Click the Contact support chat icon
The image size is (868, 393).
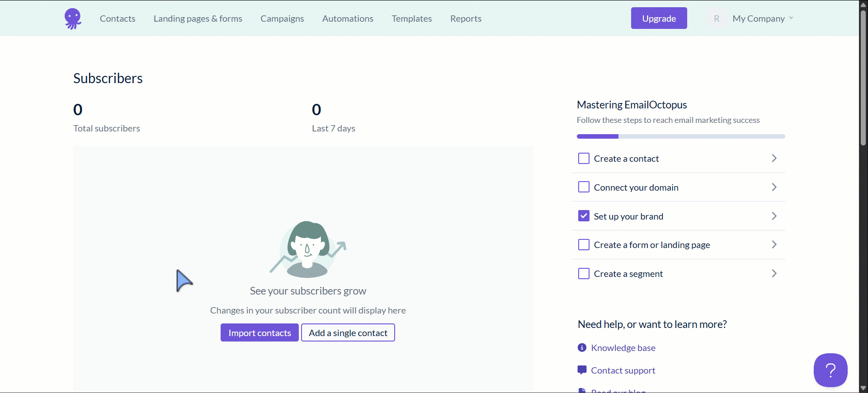(x=582, y=370)
